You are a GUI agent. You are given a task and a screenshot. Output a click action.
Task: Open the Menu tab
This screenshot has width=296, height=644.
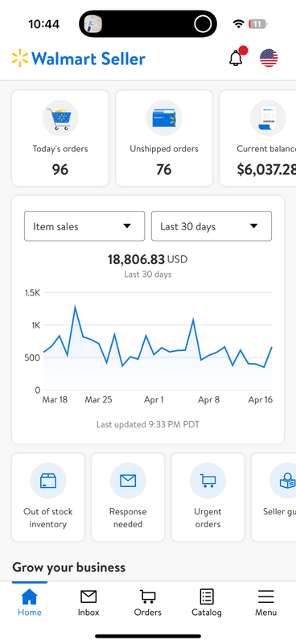coord(266,602)
